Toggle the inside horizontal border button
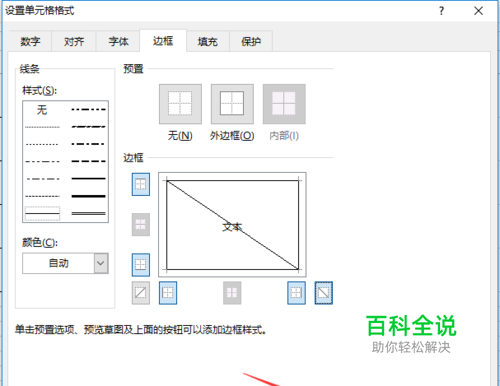 pos(141,224)
